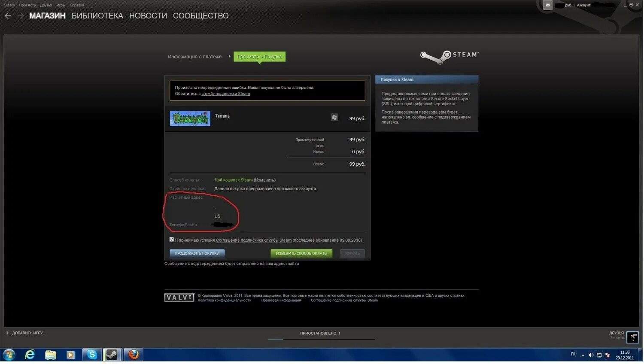Open ДРУЗЬЯ list label
644x364 pixels.
pos(617,333)
